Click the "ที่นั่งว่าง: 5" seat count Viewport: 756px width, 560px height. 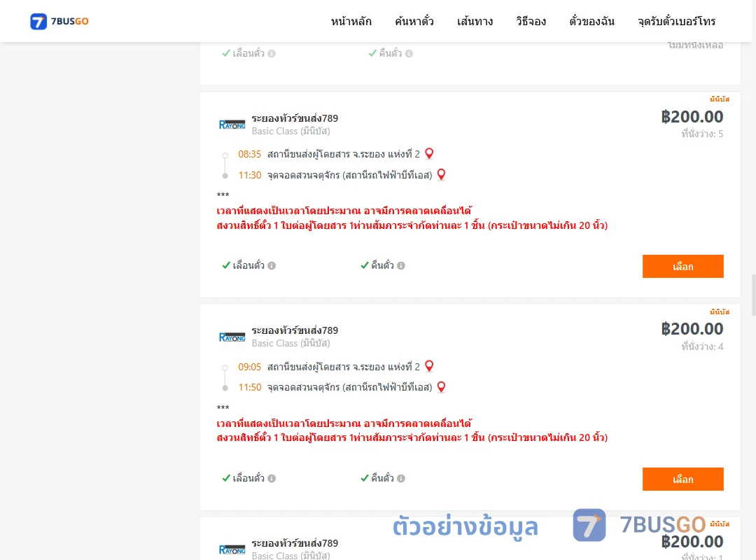point(702,134)
